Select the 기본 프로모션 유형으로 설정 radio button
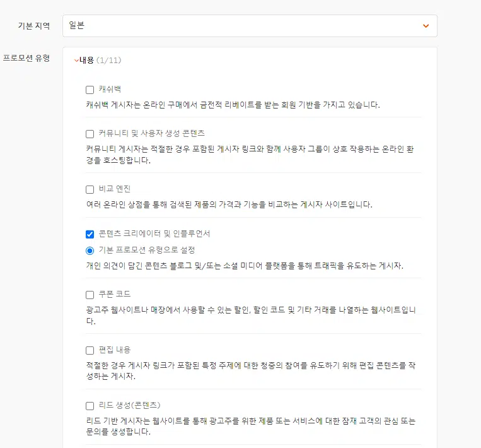 (x=90, y=251)
